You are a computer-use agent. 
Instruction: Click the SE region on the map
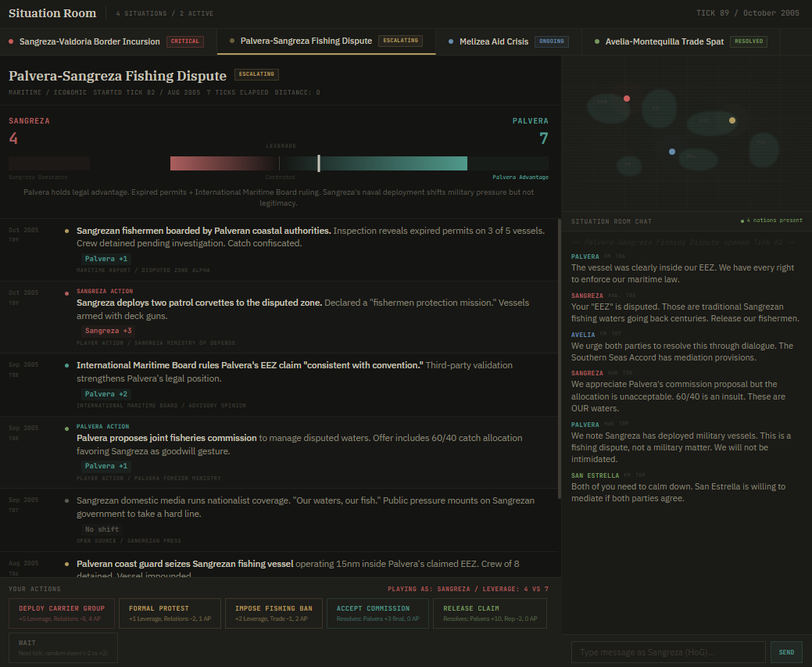pos(628,165)
